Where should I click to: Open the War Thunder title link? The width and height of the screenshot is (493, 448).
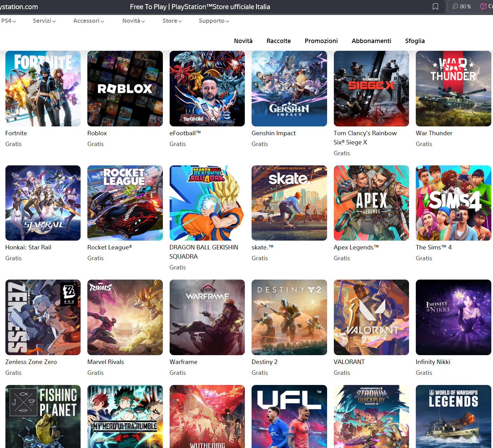click(x=434, y=133)
